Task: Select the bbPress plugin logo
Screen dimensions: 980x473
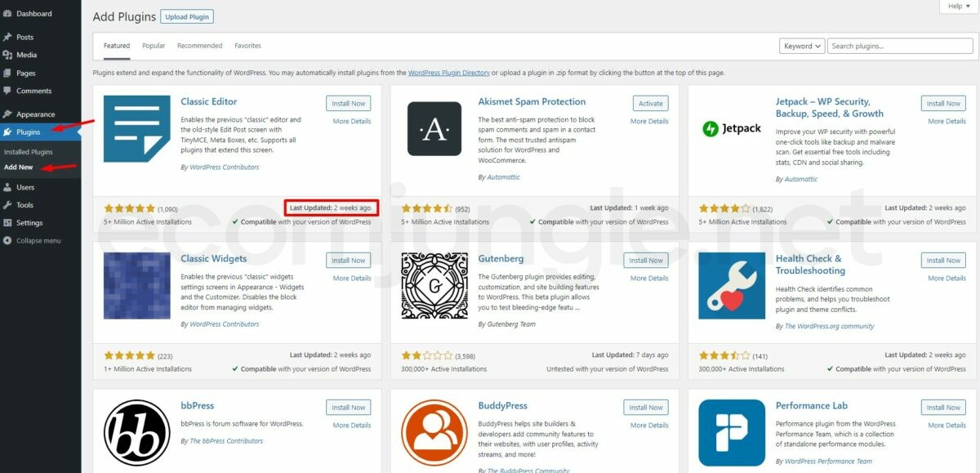Action: pyautogui.click(x=136, y=433)
